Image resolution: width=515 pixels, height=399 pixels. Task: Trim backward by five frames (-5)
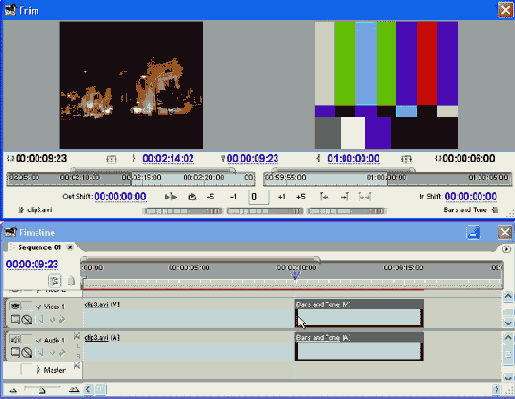(210, 197)
